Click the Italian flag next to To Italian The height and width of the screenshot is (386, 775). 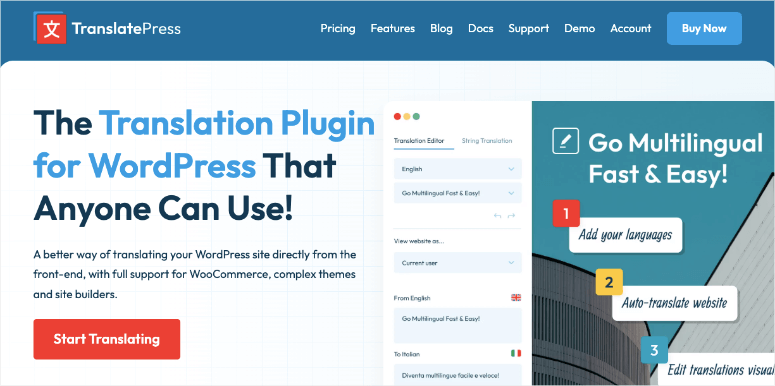tap(516, 354)
